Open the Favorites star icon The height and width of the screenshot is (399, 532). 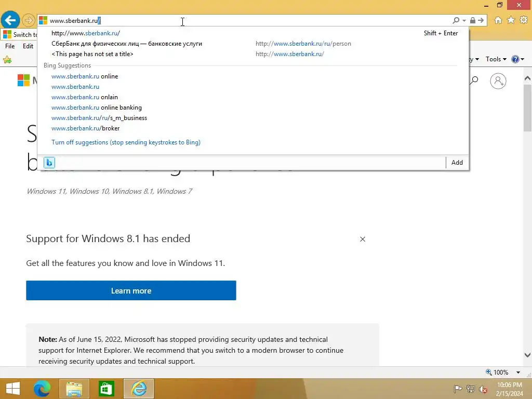(511, 20)
